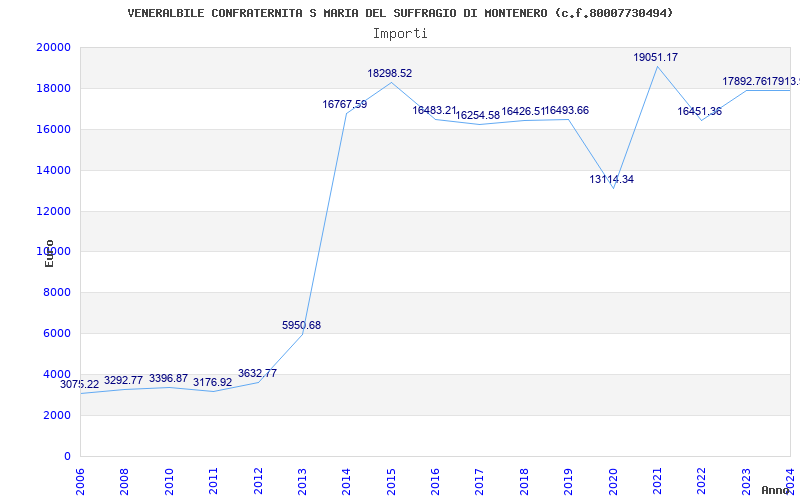This screenshot has height=500, width=800.
Task: Click the x-axis year 2012
Action: 258,482
